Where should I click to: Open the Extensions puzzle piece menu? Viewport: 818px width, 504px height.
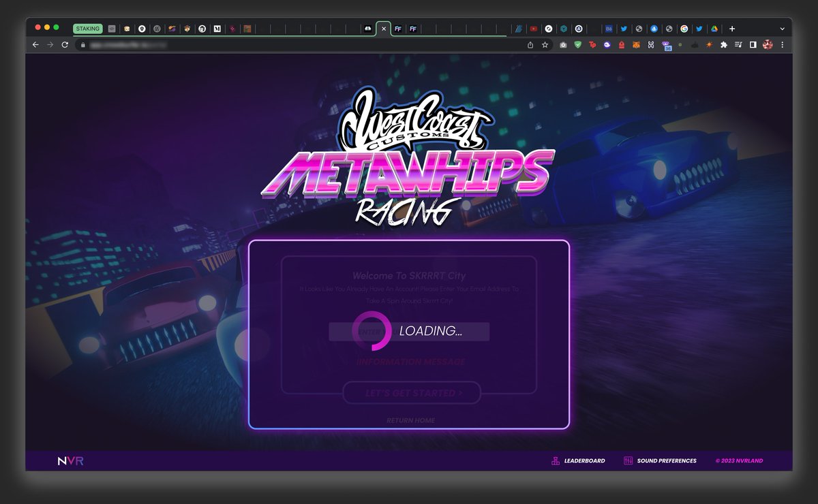click(724, 44)
